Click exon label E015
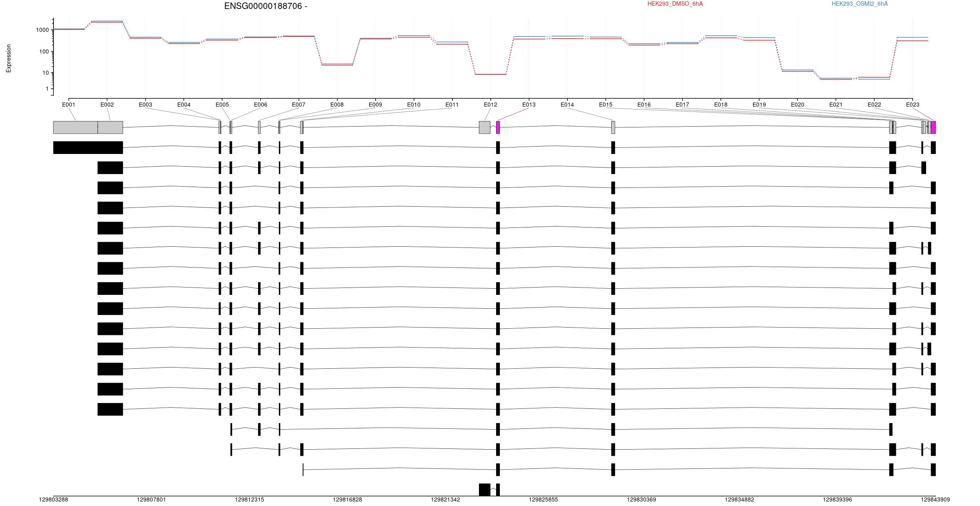This screenshot has width=980, height=506. pos(606,105)
